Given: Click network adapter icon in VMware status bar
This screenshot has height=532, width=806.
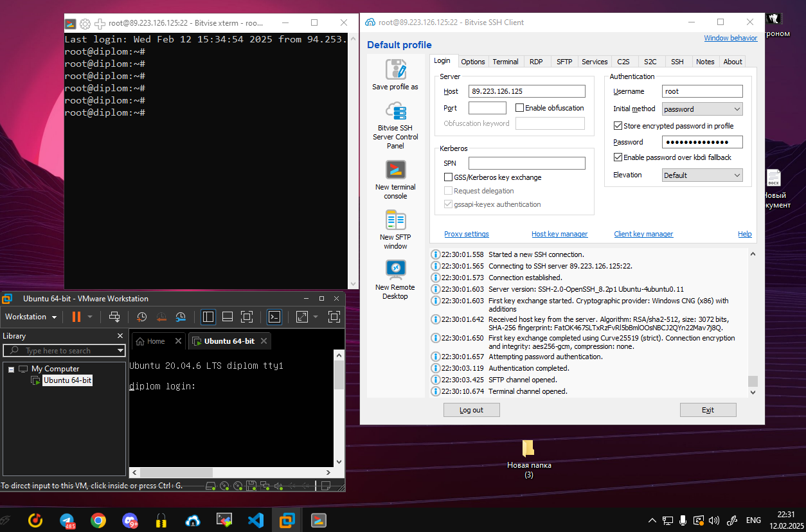Looking at the screenshot, I should pos(265,486).
